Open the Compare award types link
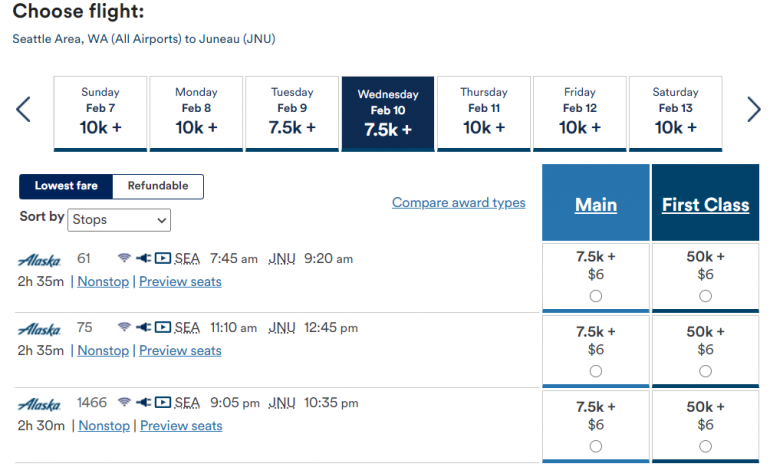This screenshot has height=467, width=770. coord(458,203)
